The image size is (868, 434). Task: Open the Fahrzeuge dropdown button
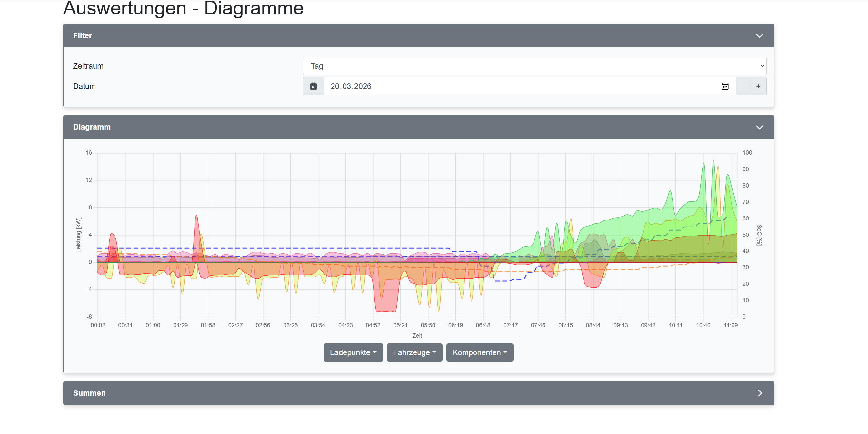414,352
